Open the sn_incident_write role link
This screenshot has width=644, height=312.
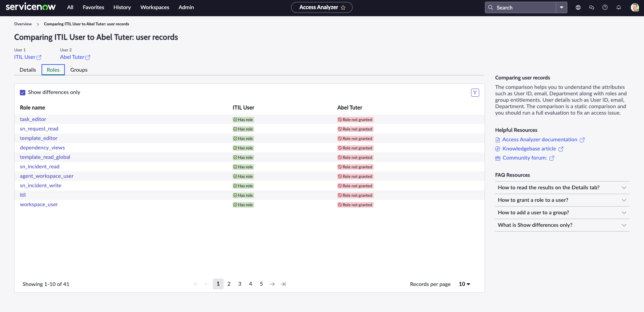41,186
